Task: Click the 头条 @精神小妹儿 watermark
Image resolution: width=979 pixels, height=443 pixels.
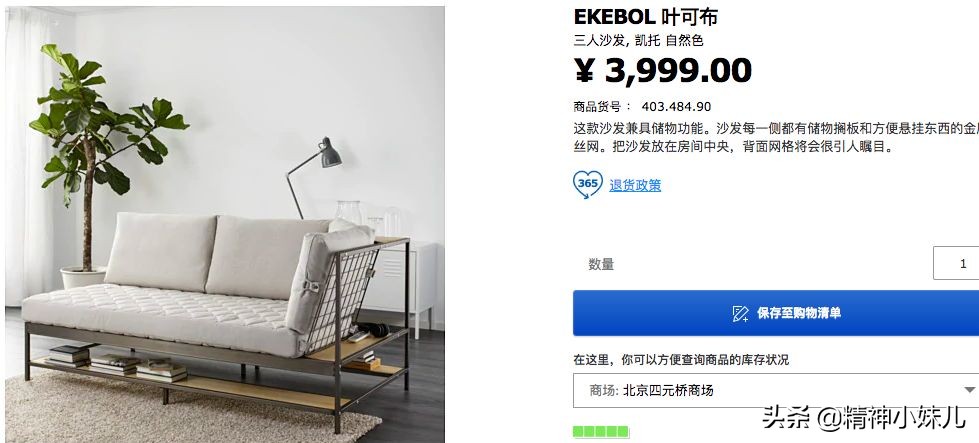Action: click(863, 417)
